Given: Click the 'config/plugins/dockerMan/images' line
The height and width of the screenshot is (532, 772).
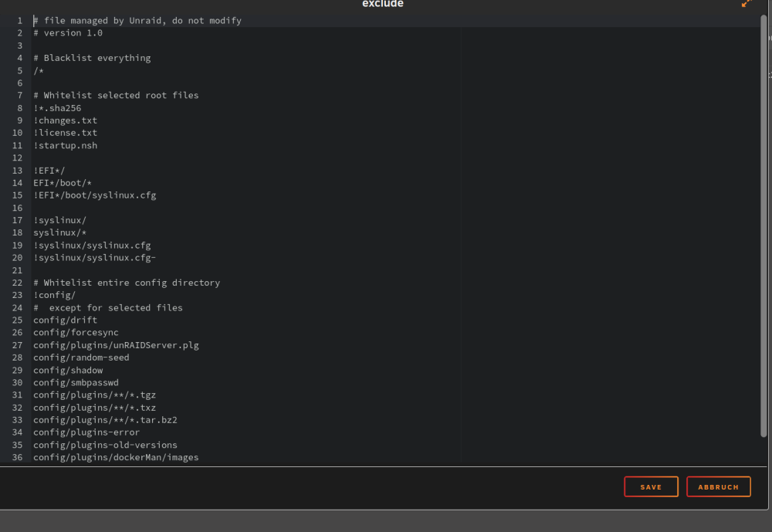Looking at the screenshot, I should coord(117,458).
